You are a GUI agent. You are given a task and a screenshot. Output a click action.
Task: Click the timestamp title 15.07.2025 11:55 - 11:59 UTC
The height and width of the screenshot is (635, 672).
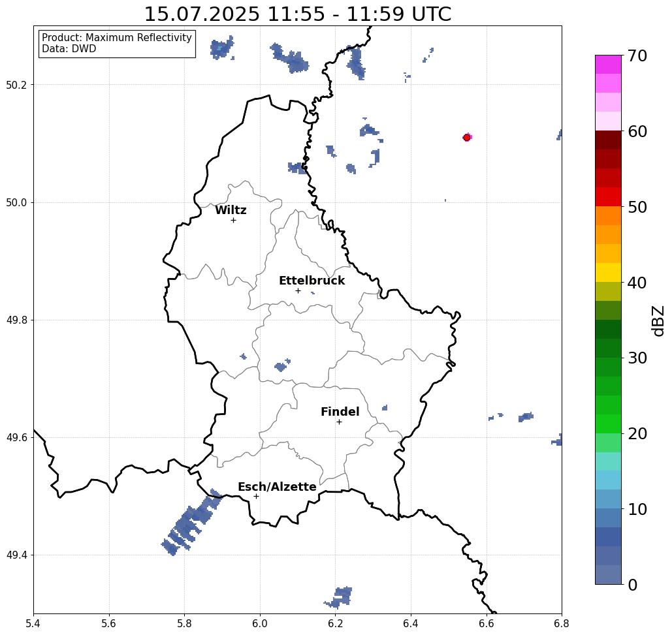point(297,14)
